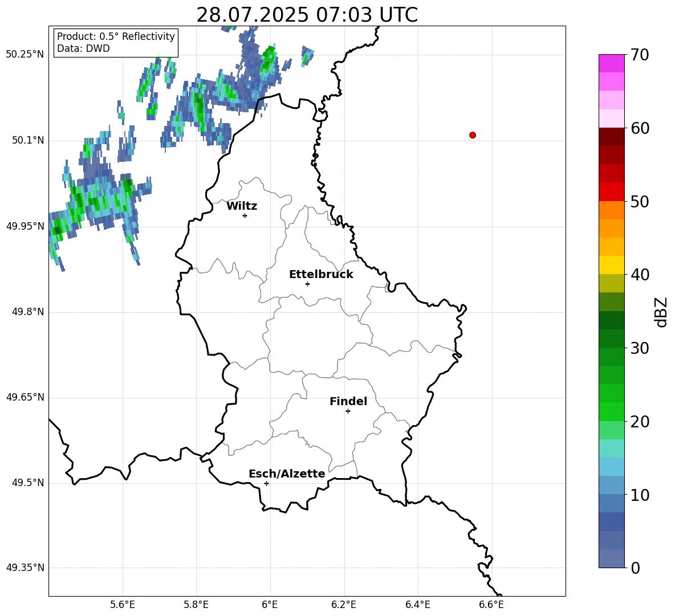Screen dimensions: 675x616
Task: Click the 6.2°E longitude label
Action: pos(344,605)
